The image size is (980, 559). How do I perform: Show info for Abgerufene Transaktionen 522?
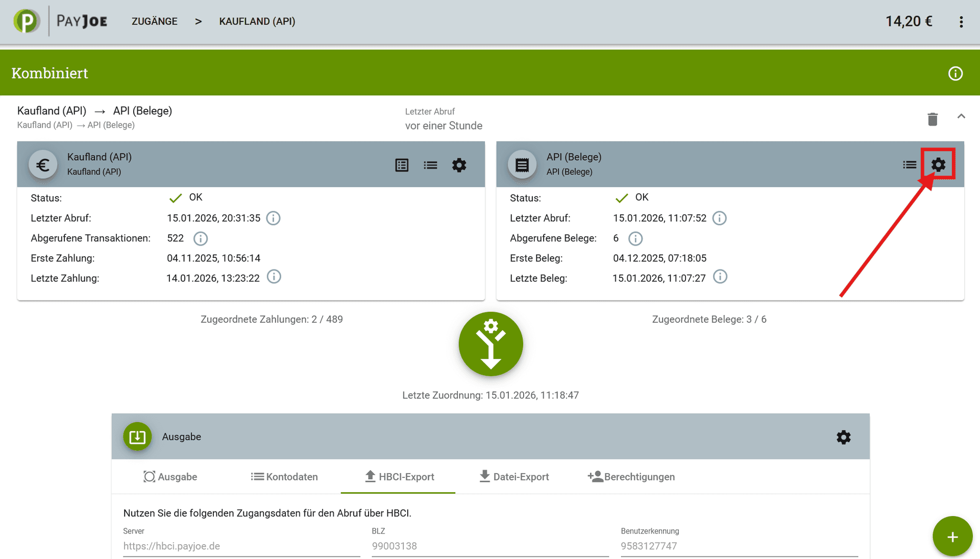point(200,238)
